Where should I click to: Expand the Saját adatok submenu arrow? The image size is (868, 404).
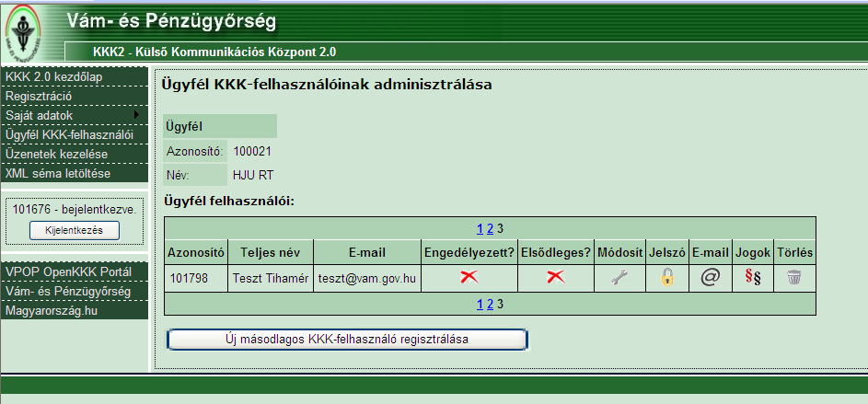click(x=136, y=115)
